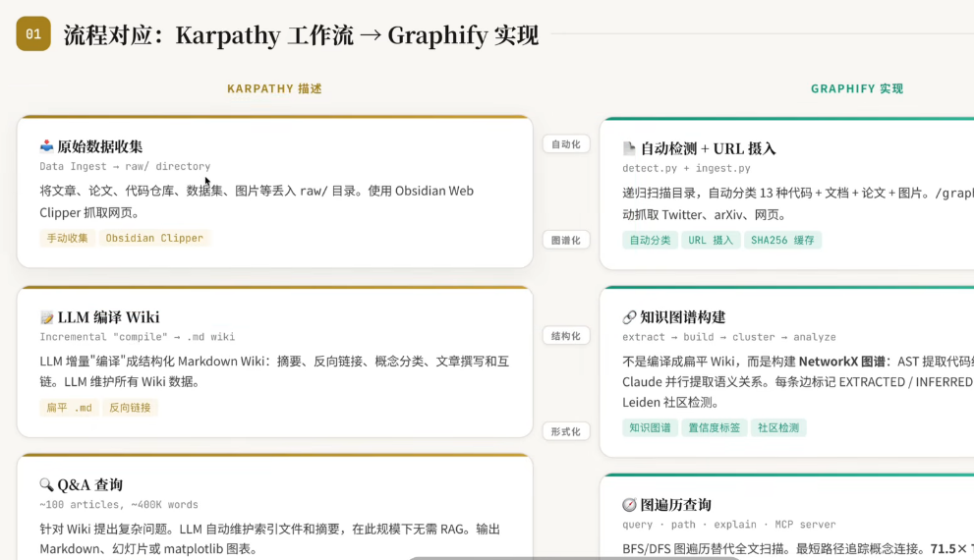This screenshot has height=560, width=974.
Task: Click the SHA256 缓存 tag
Action: 782,241
